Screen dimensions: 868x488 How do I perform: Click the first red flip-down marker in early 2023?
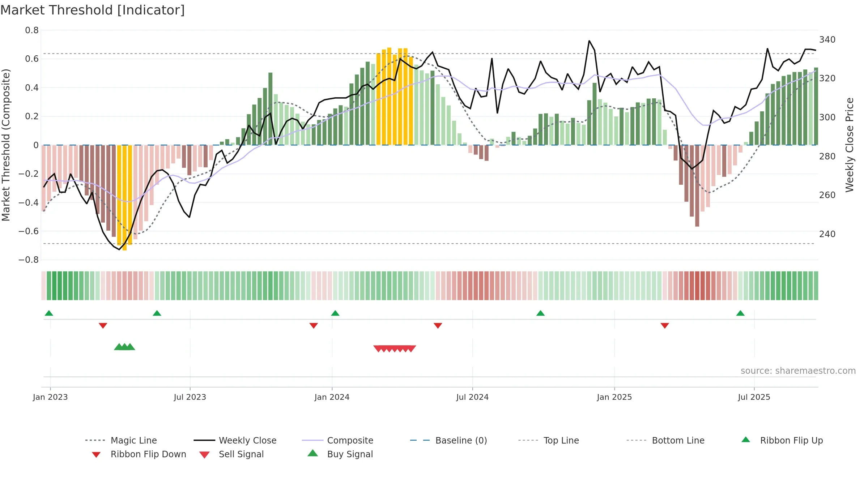click(x=103, y=326)
